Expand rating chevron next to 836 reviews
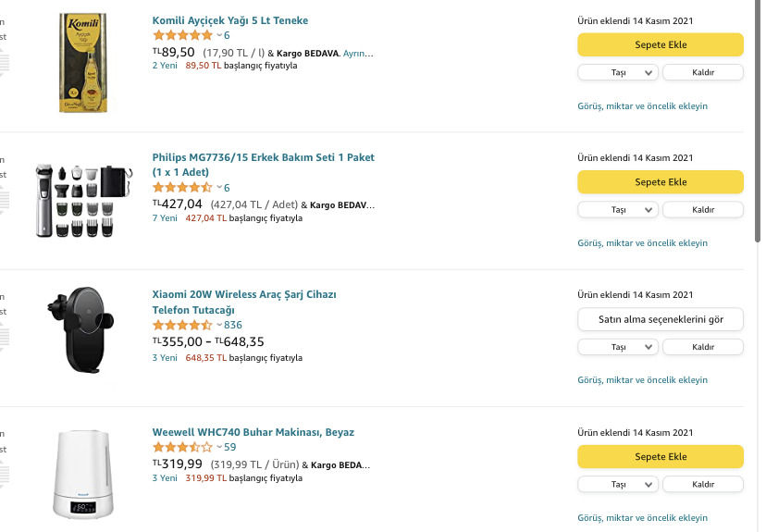The height and width of the screenshot is (532, 766). coord(219,325)
